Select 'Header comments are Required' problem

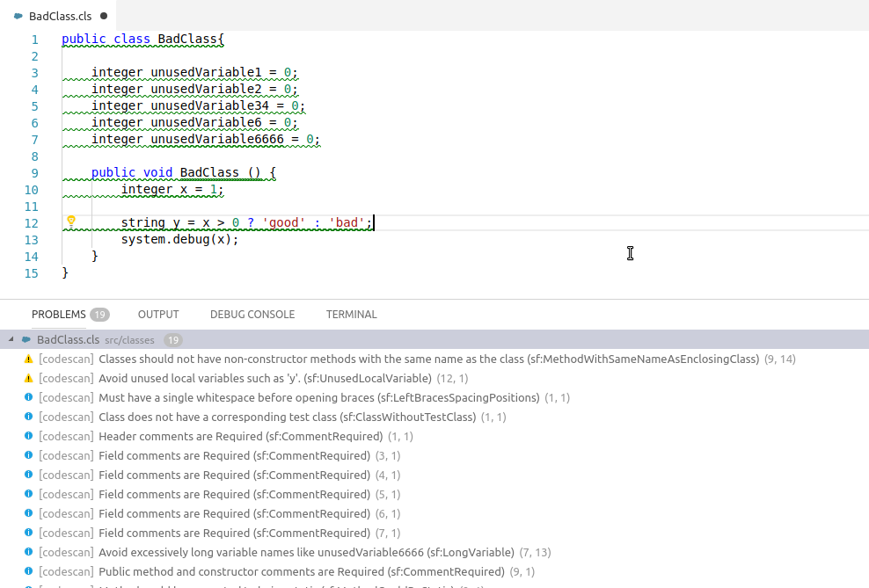coord(434,436)
